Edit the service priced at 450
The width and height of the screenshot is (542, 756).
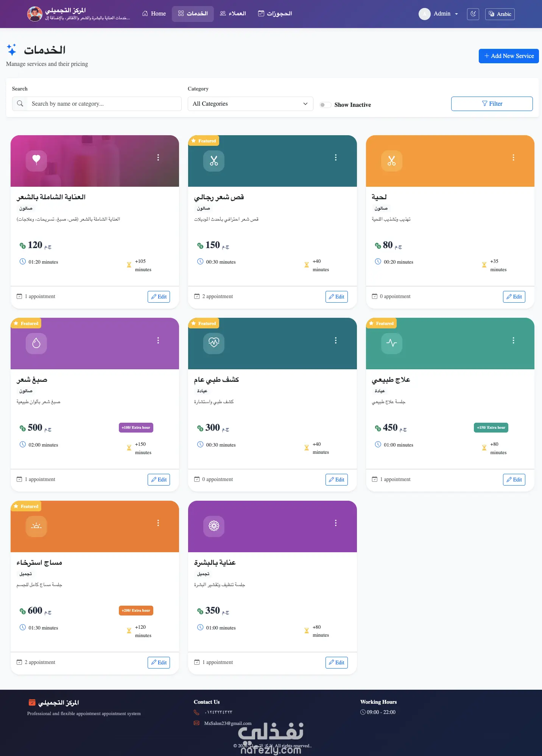pyautogui.click(x=514, y=480)
